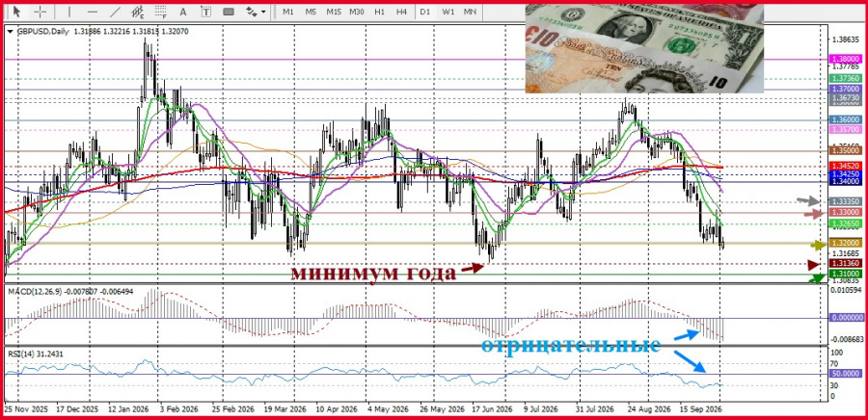Image resolution: width=868 pixels, height=420 pixels.
Task: Click the 25 Feb 2026 date label
Action: 232,410
